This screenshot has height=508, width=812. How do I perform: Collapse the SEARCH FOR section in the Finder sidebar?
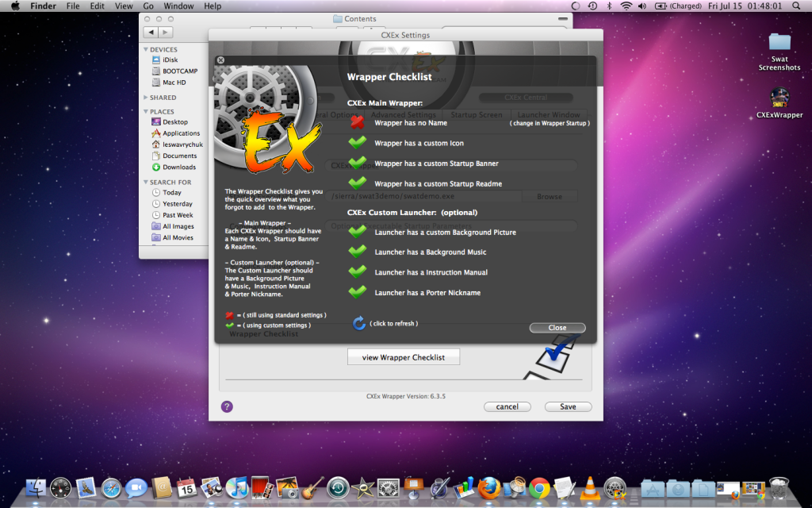146,183
